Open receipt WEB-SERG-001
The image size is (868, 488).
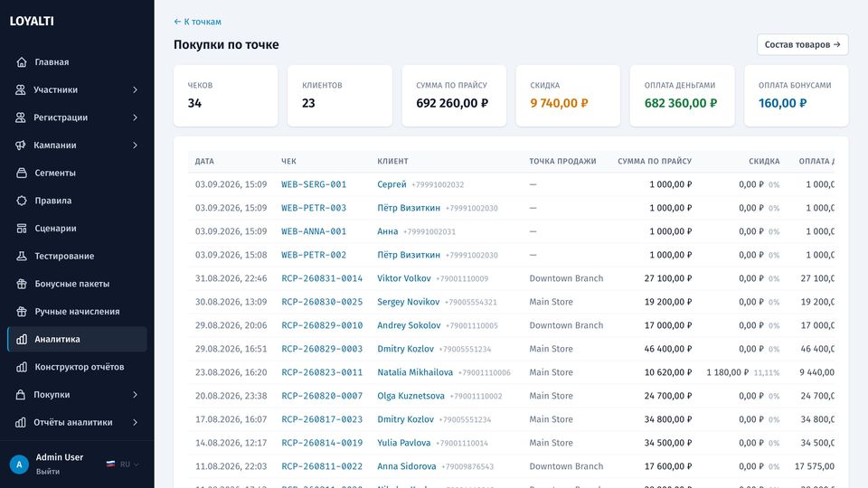point(314,184)
